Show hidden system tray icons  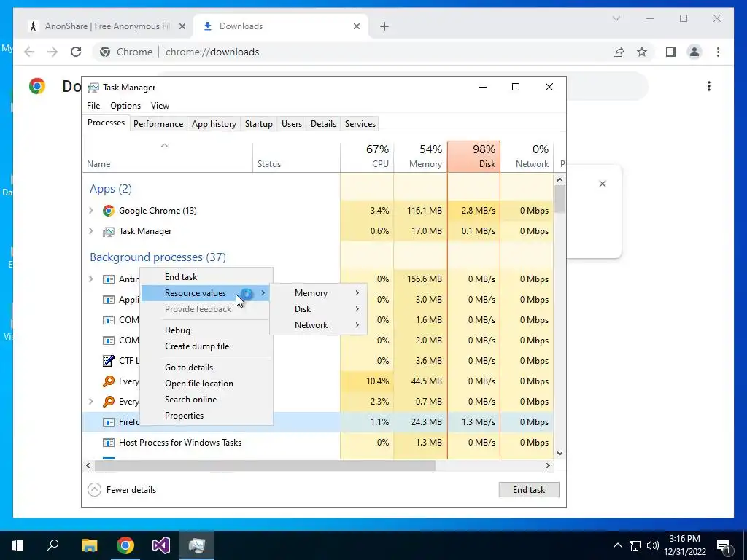click(617, 545)
